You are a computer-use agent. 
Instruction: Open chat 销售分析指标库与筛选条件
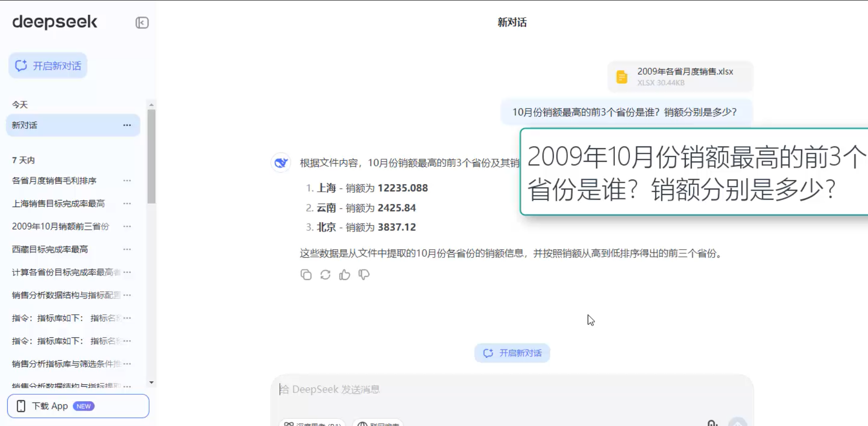click(x=66, y=364)
